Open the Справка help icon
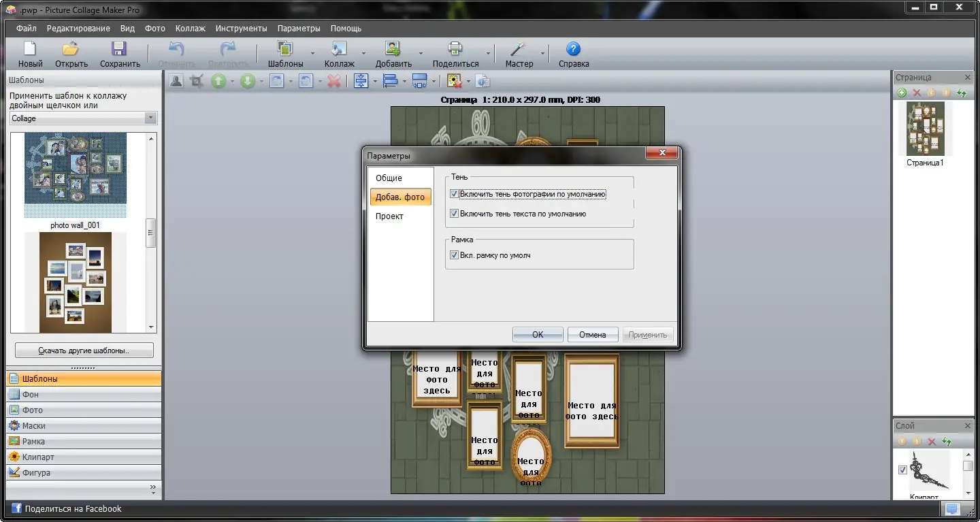980x522 pixels. click(574, 49)
